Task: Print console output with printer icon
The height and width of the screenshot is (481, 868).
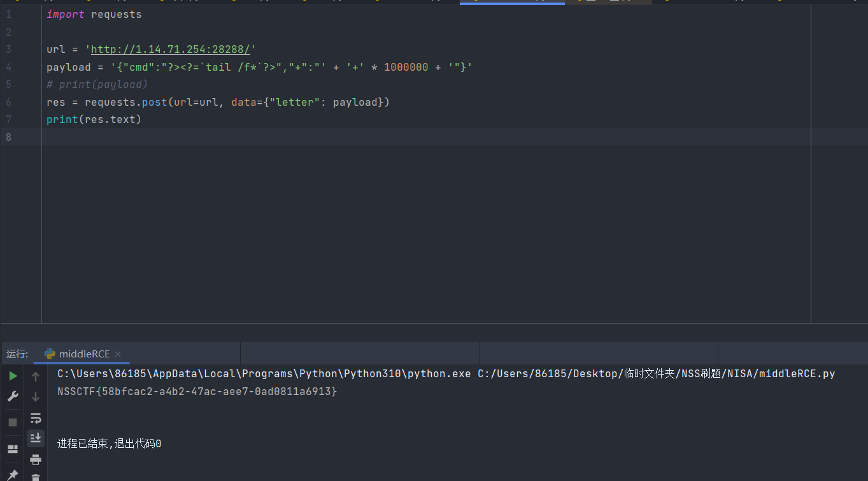Action: (36, 459)
